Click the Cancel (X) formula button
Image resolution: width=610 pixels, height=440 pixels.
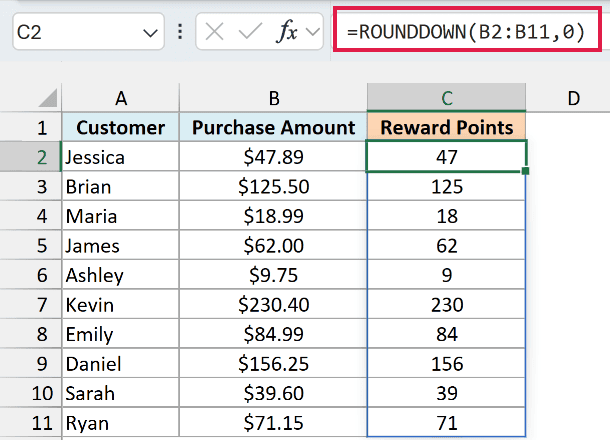[x=214, y=32]
